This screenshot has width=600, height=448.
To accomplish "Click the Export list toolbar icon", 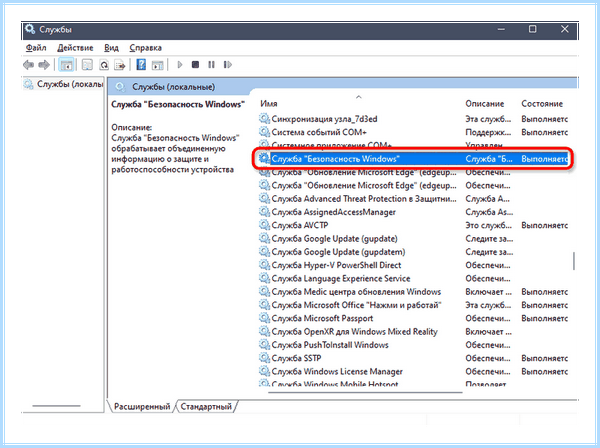I will [x=120, y=65].
